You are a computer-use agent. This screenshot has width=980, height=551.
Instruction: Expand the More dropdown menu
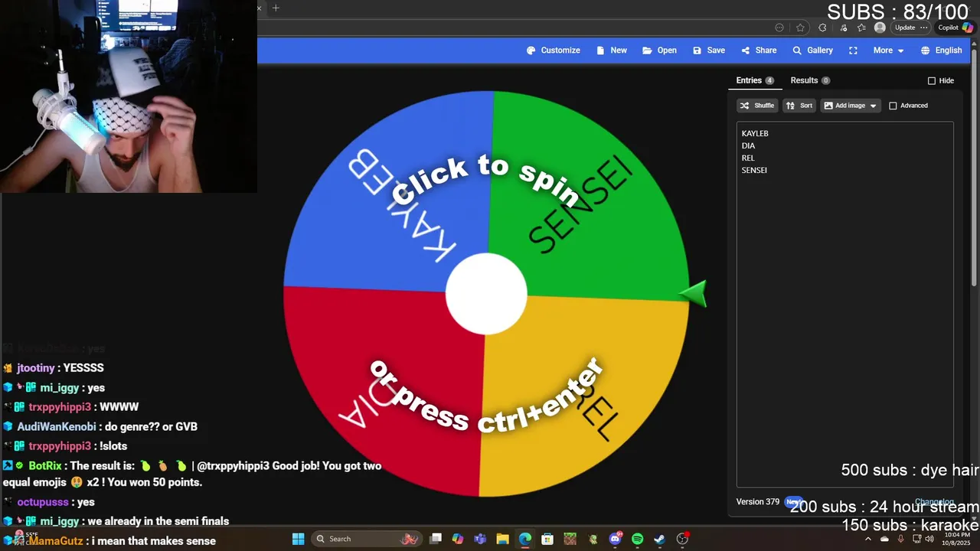889,51
